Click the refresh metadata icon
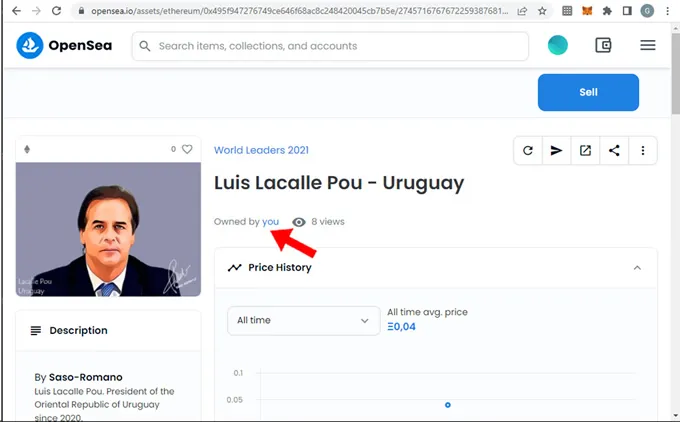Image resolution: width=680 pixels, height=422 pixels. pos(528,151)
